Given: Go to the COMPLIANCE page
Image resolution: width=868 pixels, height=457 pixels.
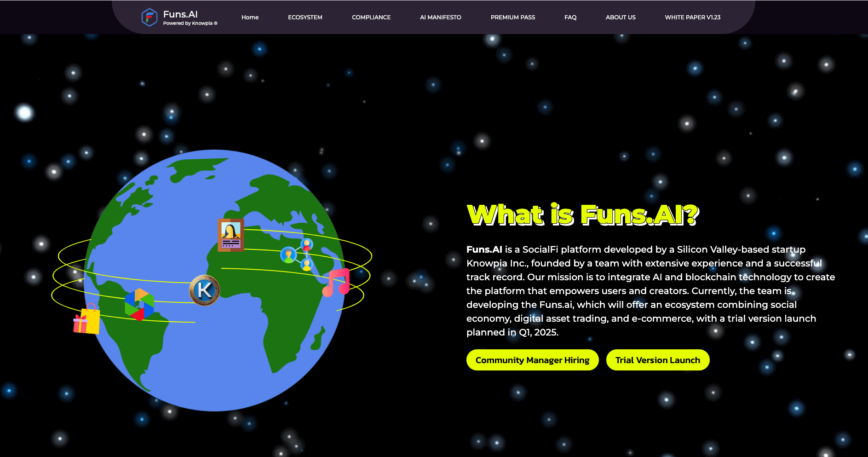Looking at the screenshot, I should click(371, 17).
